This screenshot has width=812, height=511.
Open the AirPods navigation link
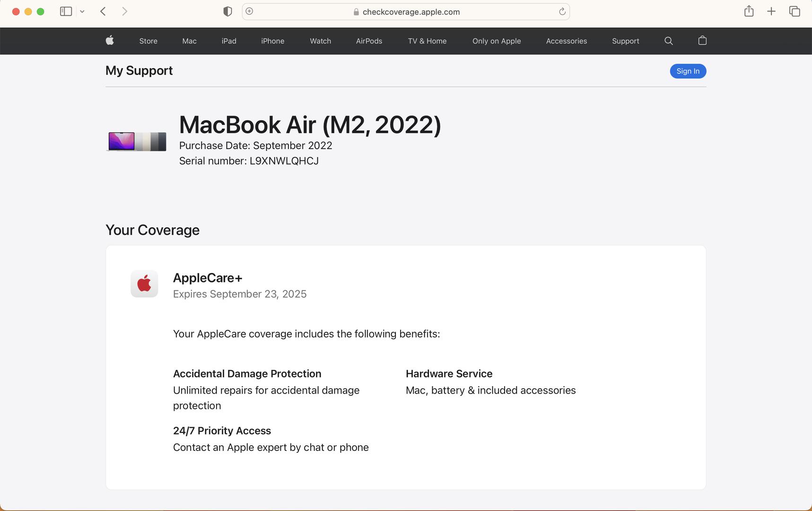tap(369, 41)
